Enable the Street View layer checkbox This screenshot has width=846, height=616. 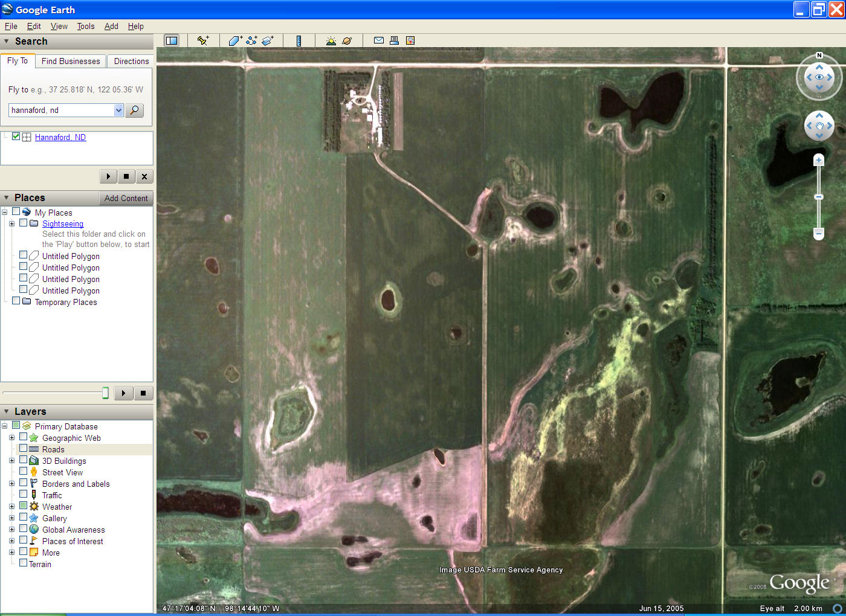coord(24,472)
